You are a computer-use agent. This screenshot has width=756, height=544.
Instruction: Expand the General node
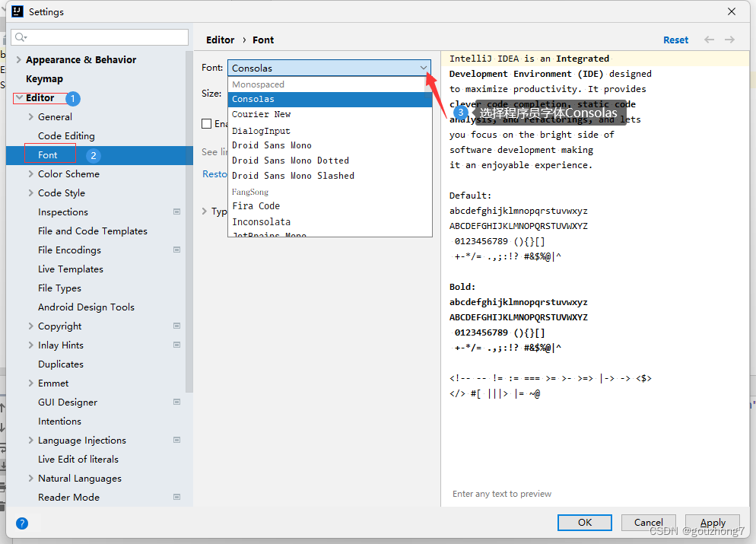click(x=31, y=116)
